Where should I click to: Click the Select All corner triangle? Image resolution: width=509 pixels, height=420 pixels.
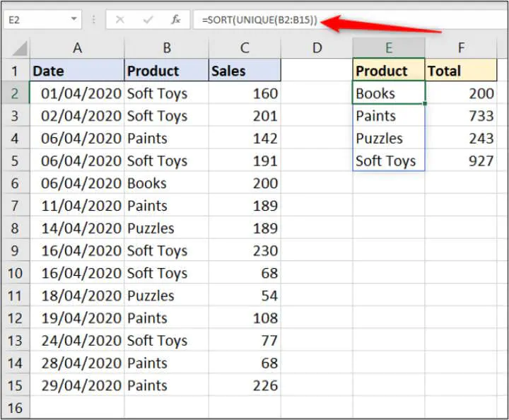[x=20, y=48]
